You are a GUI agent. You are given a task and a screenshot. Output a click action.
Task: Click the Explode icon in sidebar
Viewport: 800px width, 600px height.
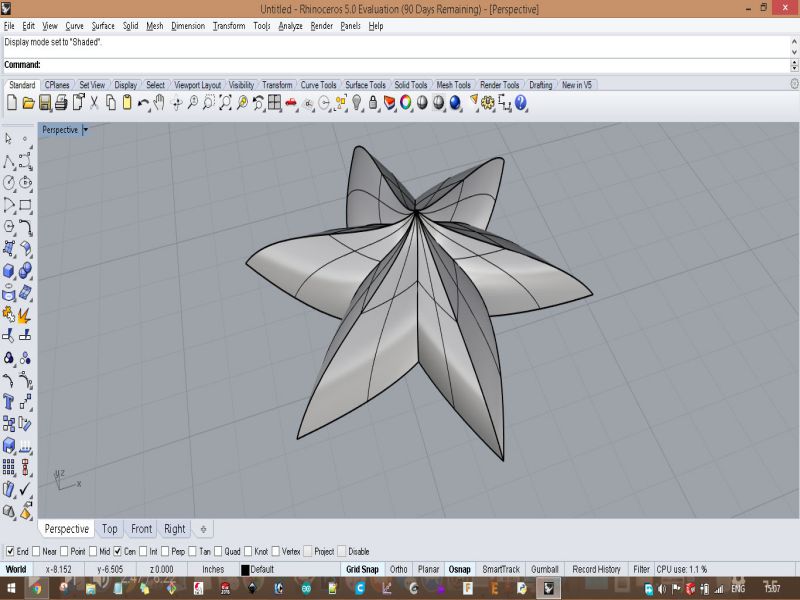coord(23,316)
